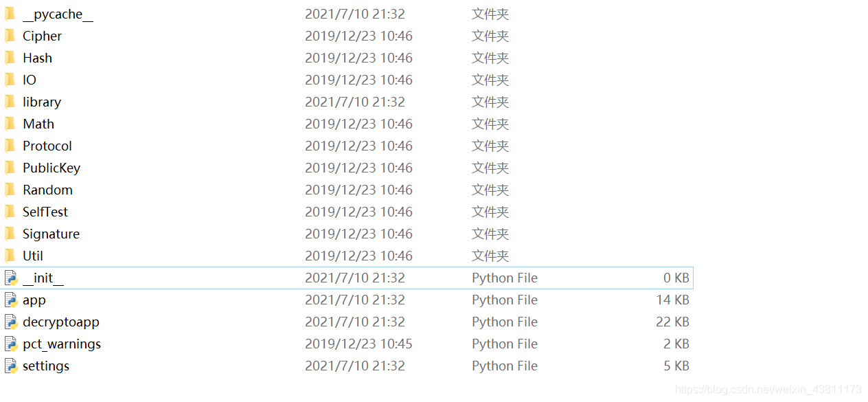This screenshot has height=402, width=868.
Task: Select the __init__ Python file
Action: click(43, 278)
